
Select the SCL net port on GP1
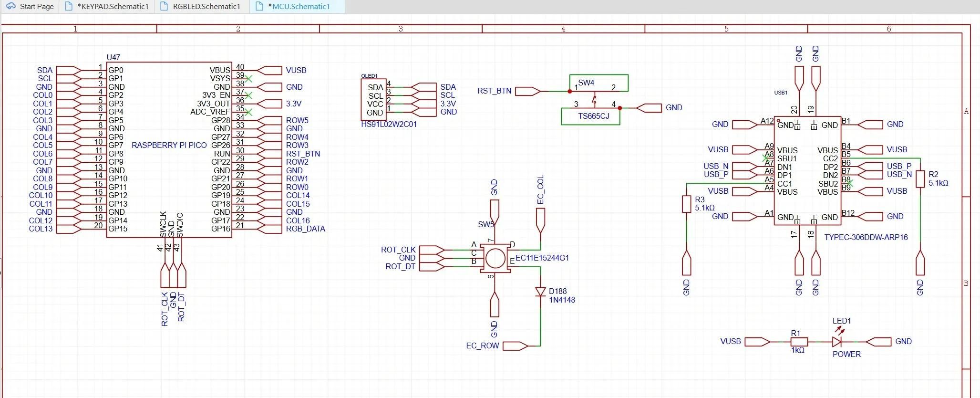(69, 78)
